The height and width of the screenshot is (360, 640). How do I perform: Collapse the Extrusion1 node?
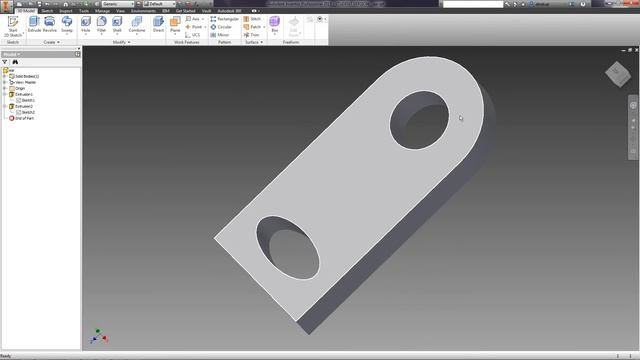click(5, 94)
